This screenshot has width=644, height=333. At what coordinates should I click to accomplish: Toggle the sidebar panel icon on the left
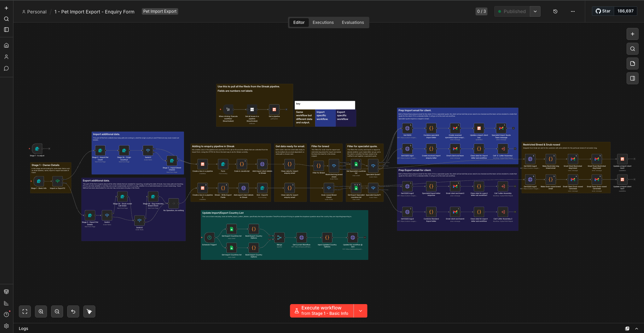[x=6, y=30]
